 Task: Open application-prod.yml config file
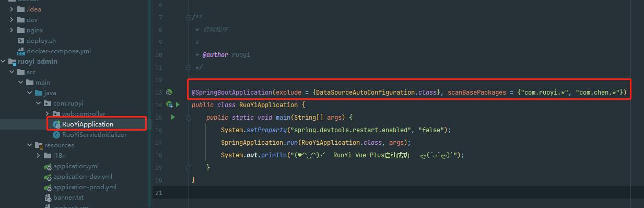point(85,187)
